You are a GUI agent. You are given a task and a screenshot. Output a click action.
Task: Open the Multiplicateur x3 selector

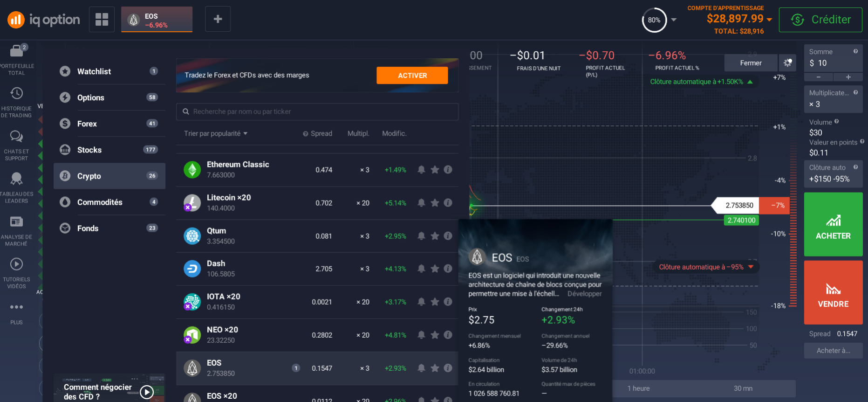(x=833, y=99)
